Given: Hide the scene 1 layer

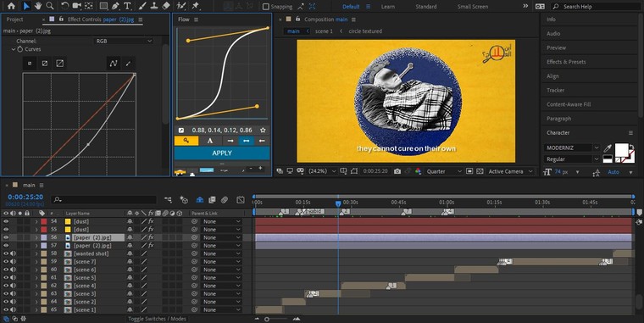Looking at the screenshot, I should (x=6, y=309).
